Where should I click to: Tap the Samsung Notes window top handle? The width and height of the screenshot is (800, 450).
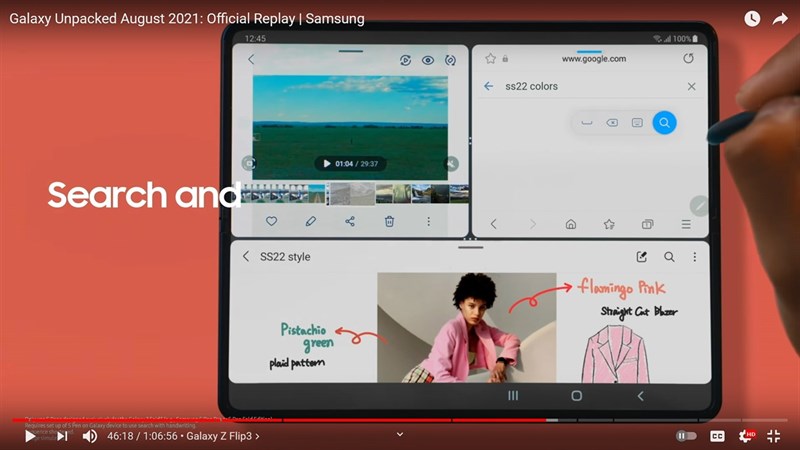click(x=470, y=247)
